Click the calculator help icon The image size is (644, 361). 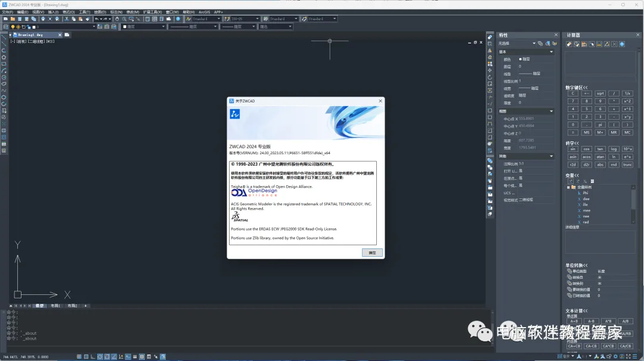click(x=622, y=44)
